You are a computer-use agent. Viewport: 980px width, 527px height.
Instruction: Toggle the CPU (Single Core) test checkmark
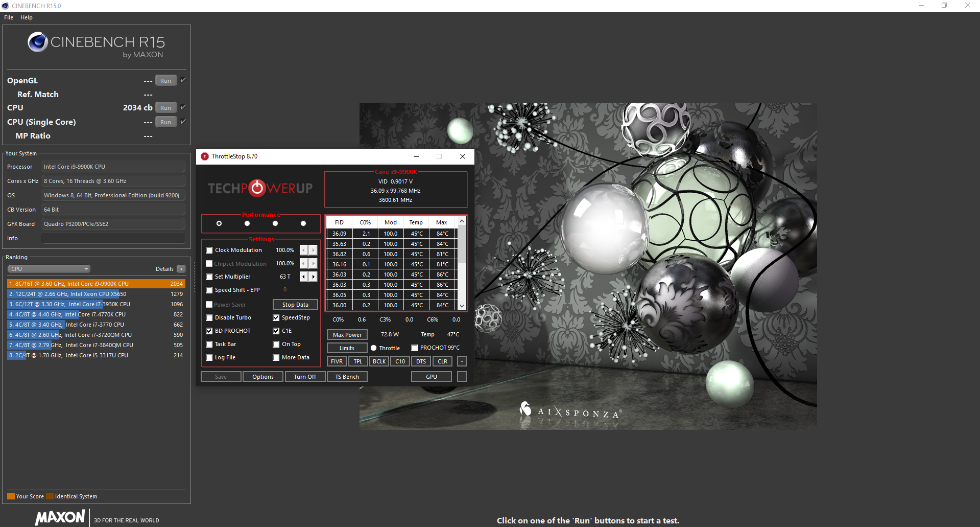pos(183,122)
